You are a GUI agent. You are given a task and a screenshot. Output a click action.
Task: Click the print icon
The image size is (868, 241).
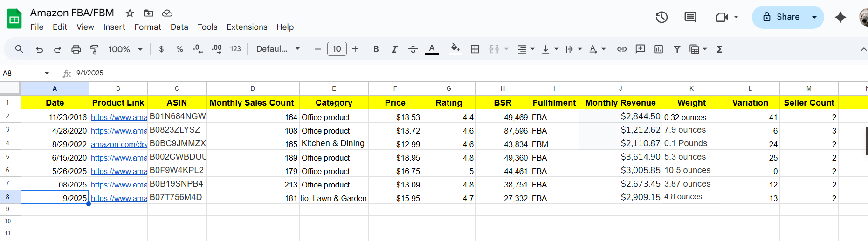coord(76,49)
